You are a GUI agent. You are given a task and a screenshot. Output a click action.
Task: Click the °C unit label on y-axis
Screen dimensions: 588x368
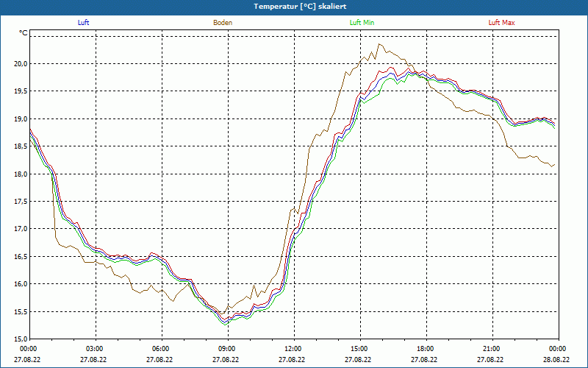[23, 33]
